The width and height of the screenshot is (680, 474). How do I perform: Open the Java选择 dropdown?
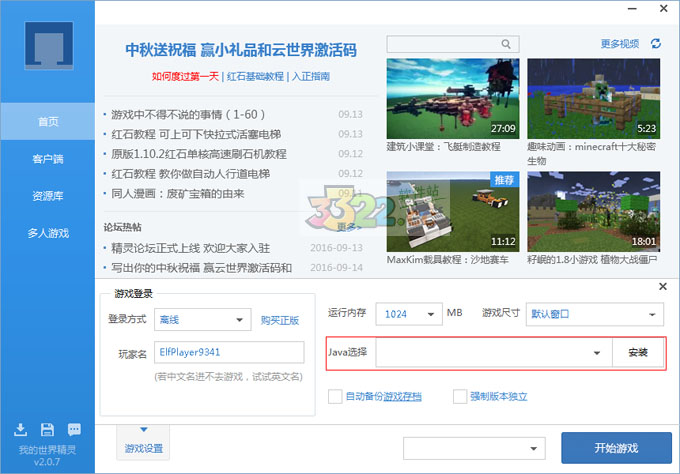pos(494,353)
